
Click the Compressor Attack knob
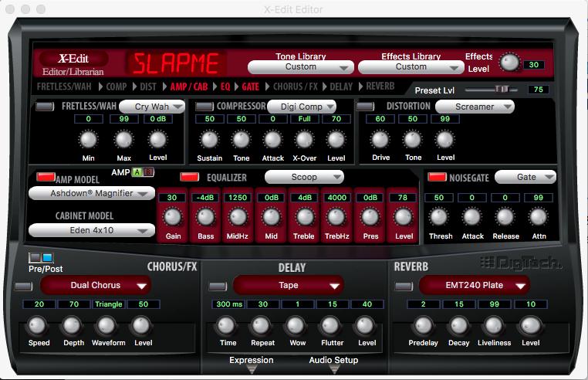pyautogui.click(x=272, y=140)
